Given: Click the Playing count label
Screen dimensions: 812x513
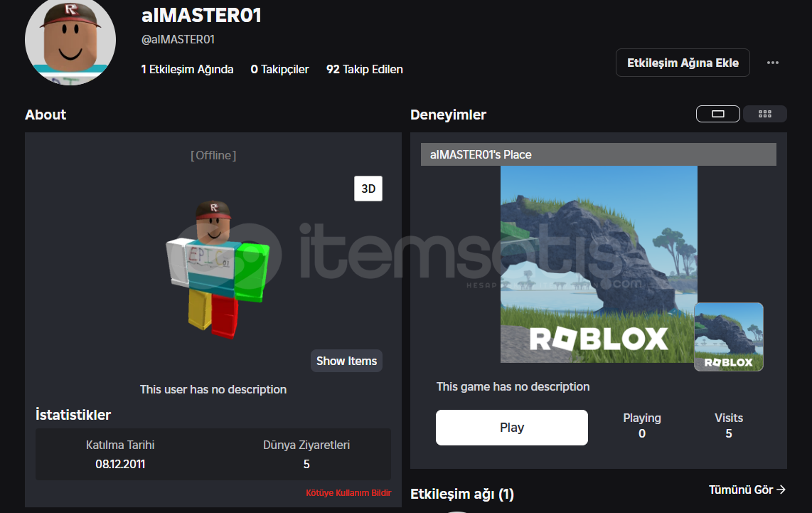Looking at the screenshot, I should 642,418.
